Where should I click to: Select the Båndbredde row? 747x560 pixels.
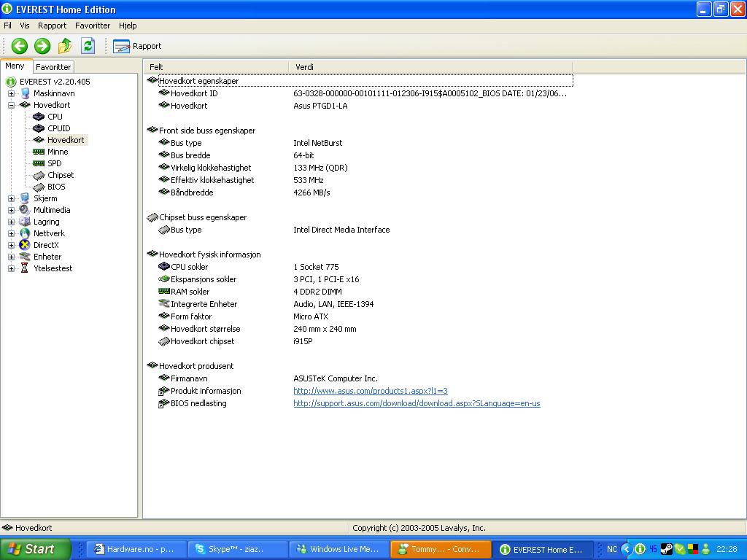coord(359,192)
